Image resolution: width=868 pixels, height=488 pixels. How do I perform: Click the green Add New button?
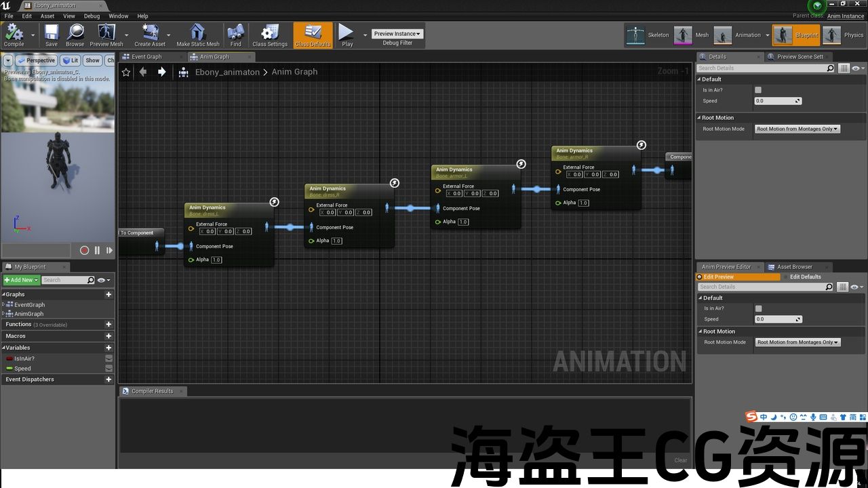tap(21, 280)
